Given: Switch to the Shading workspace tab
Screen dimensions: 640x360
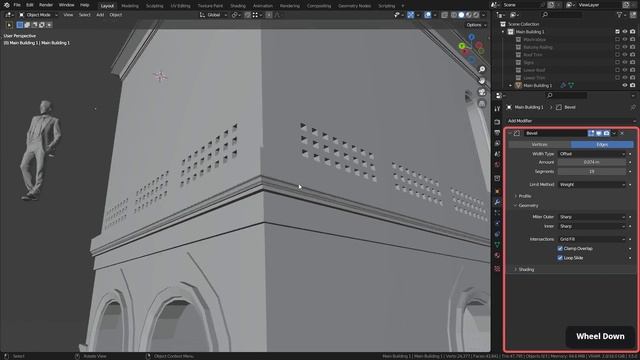Looking at the screenshot, I should tap(238, 6).
